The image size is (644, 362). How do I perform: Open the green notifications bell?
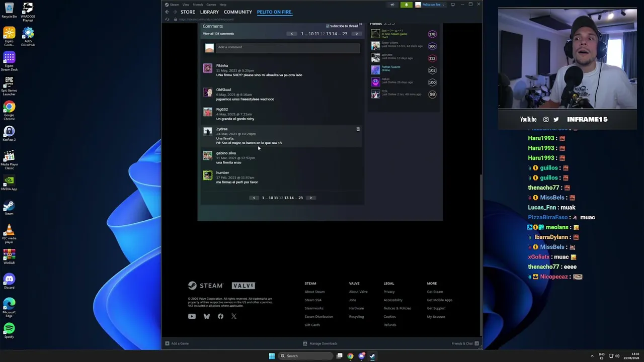(407, 5)
